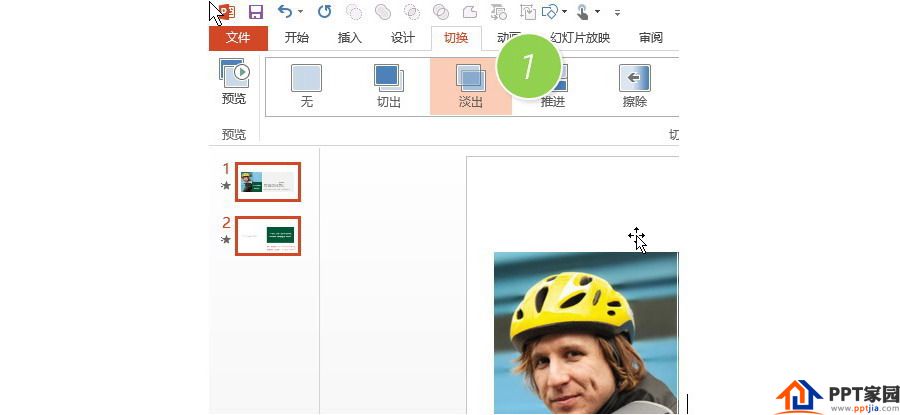Click the Redo/Repeat icon

coord(324,12)
